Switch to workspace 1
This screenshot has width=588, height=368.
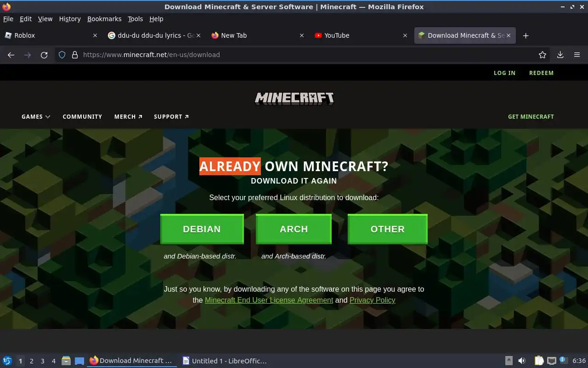20,361
